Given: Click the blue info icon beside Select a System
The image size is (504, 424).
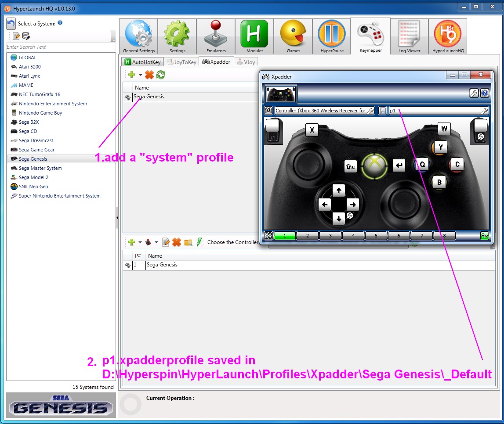Looking at the screenshot, I should click(60, 23).
